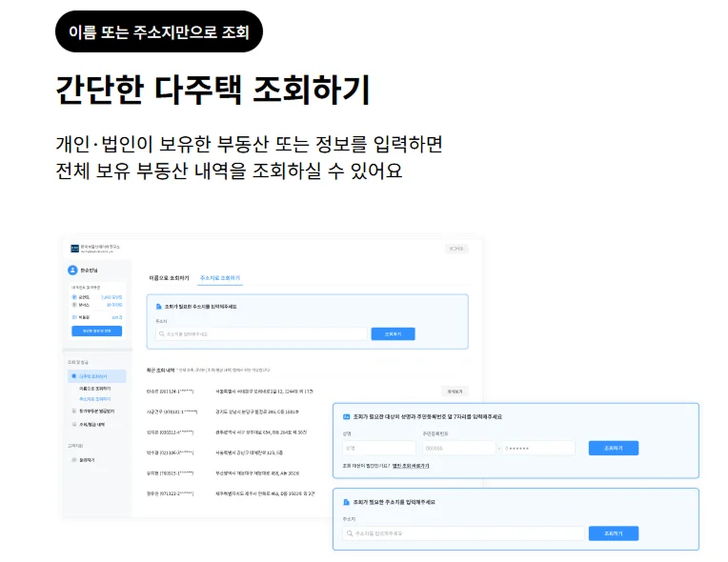This screenshot has height=562, width=728.
Task: Click the 포인트 balance value in the sidebar
Action: click(x=111, y=297)
